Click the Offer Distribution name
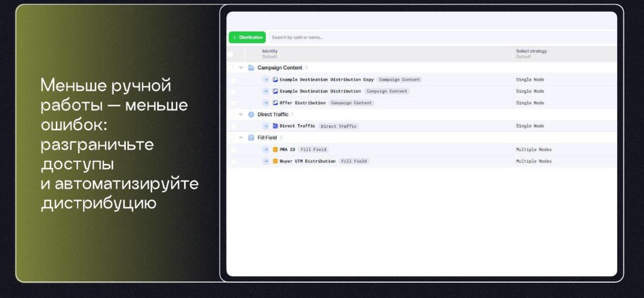Image resolution: width=644 pixels, height=298 pixels. pos(303,103)
